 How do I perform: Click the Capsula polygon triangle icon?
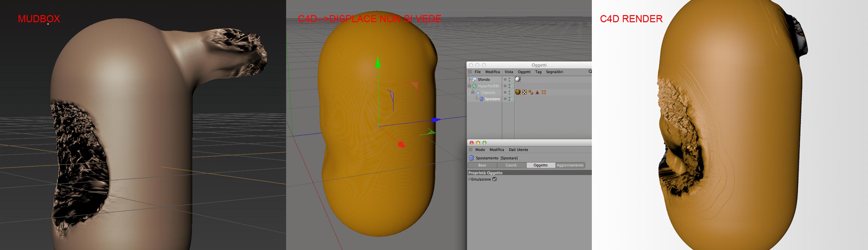coord(478,92)
